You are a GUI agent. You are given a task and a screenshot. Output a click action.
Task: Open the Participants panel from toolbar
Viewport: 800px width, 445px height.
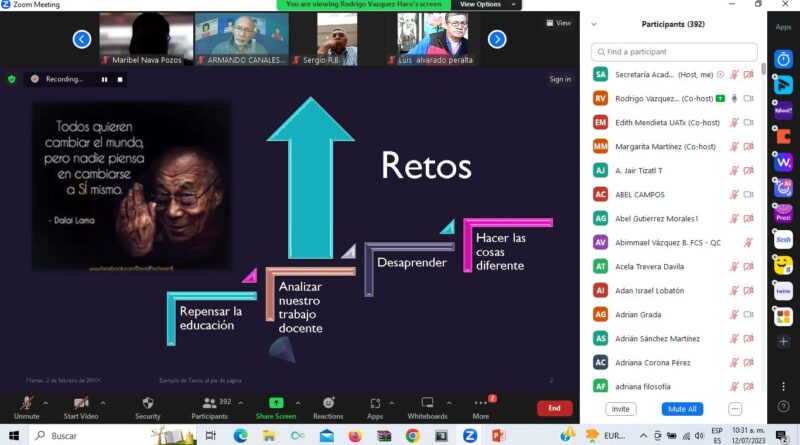click(x=208, y=402)
